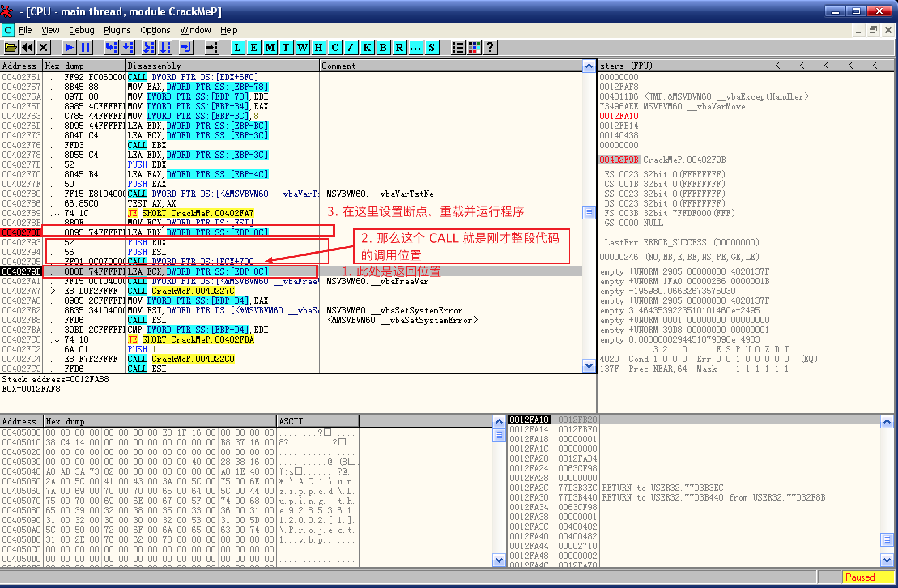Screen dimensions: 898x588
Task: Open the Debug menu
Action: pos(81,30)
